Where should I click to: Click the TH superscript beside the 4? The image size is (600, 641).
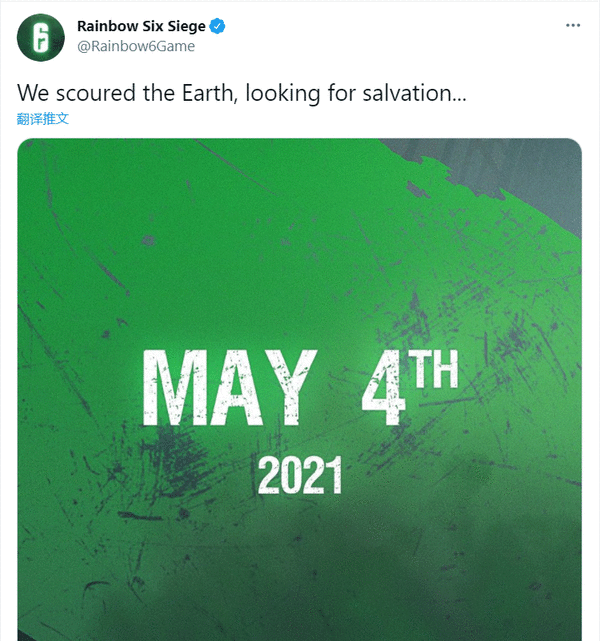434,369
